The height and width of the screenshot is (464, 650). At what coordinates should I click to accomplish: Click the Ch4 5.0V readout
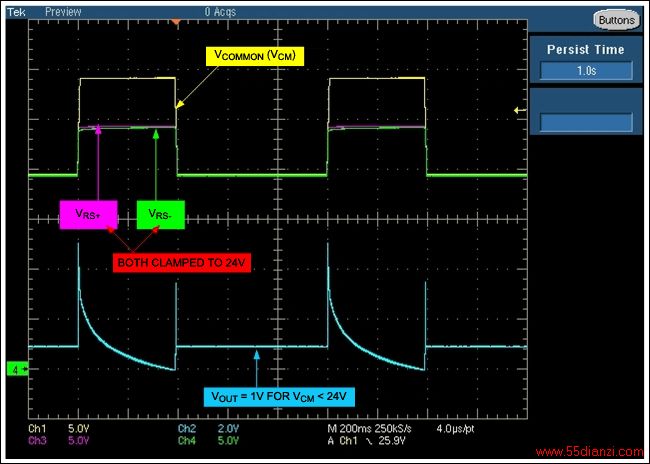208,440
